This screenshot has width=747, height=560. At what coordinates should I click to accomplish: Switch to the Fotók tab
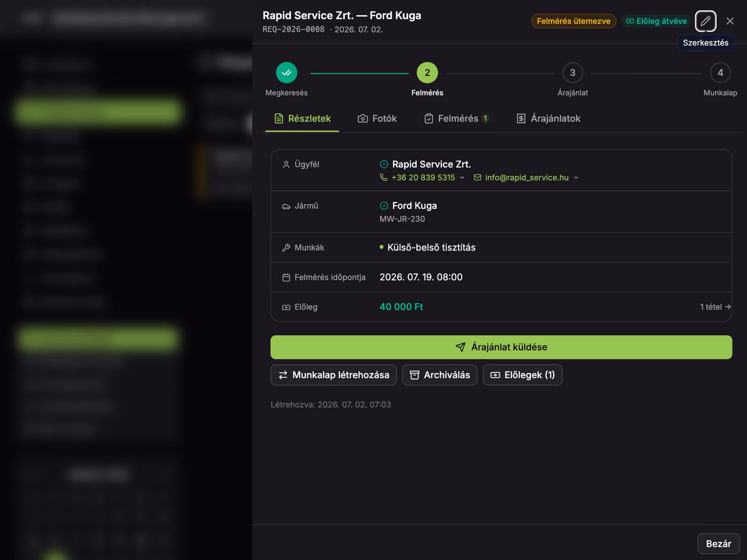click(x=377, y=119)
